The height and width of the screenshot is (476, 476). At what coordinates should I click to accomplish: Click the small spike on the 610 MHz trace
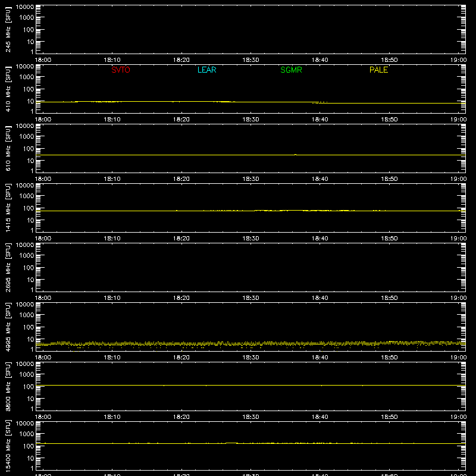tap(295, 155)
